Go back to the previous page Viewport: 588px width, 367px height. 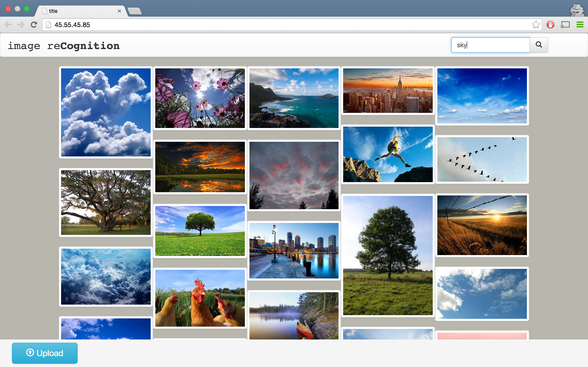coord(8,25)
